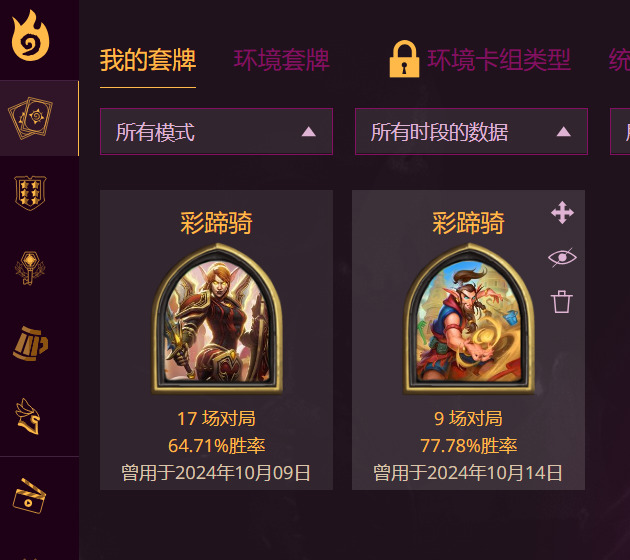630x560 pixels.
Task: Open the second deck's mage hero portrait
Action: point(468,319)
